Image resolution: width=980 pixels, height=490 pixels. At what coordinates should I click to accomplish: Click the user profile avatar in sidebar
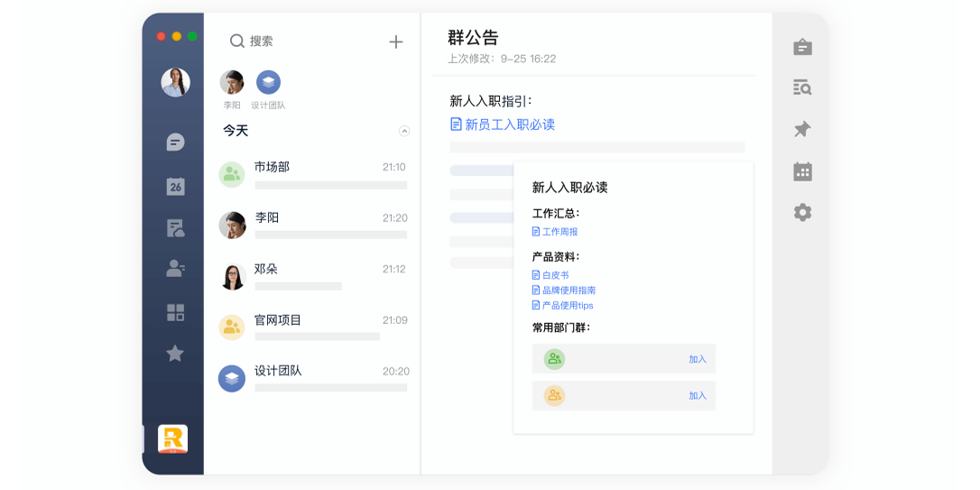pyautogui.click(x=176, y=82)
